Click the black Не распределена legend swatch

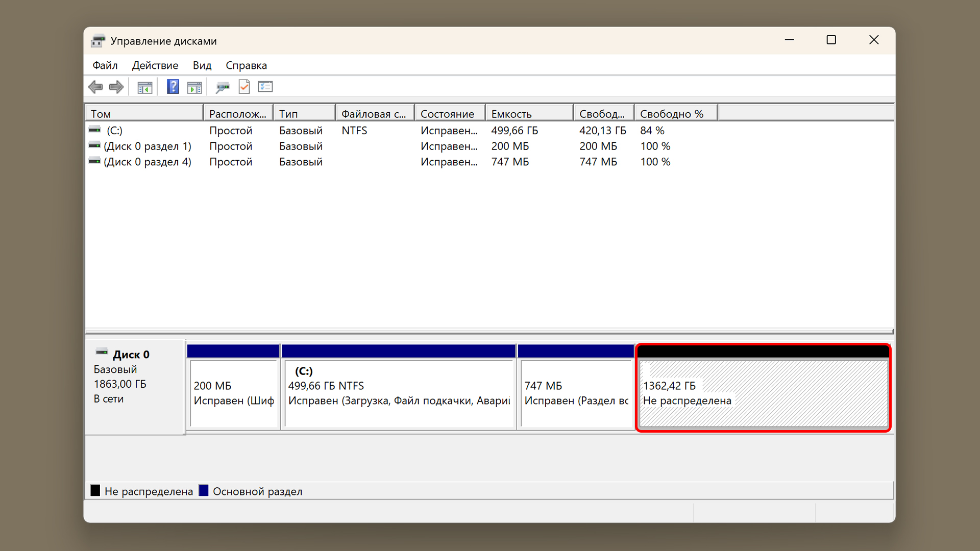[x=95, y=491]
